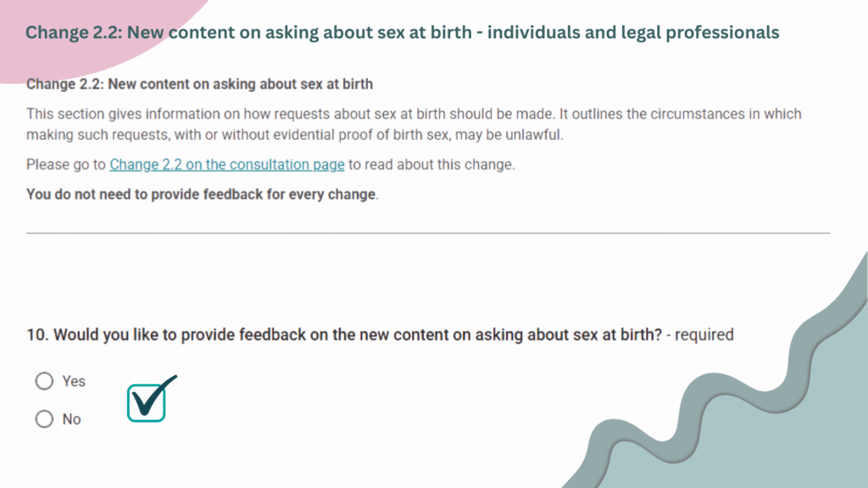Click the teal checkmark box icon

click(151, 400)
